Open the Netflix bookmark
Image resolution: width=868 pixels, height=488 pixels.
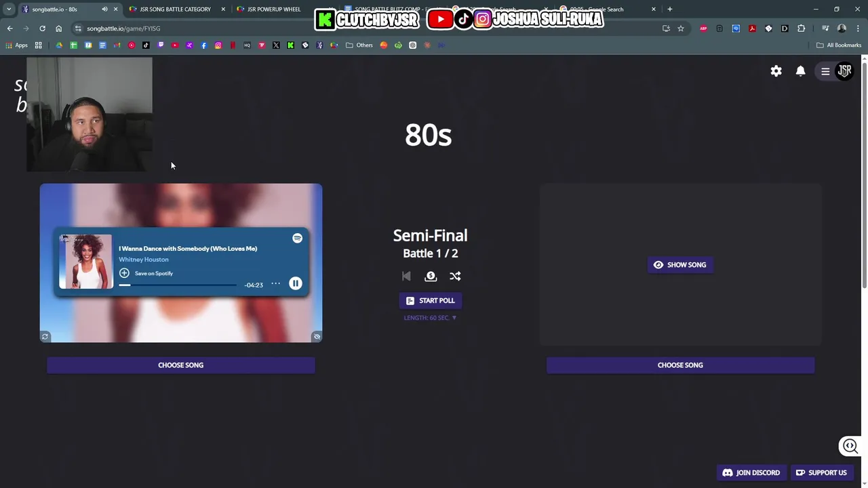coord(233,45)
